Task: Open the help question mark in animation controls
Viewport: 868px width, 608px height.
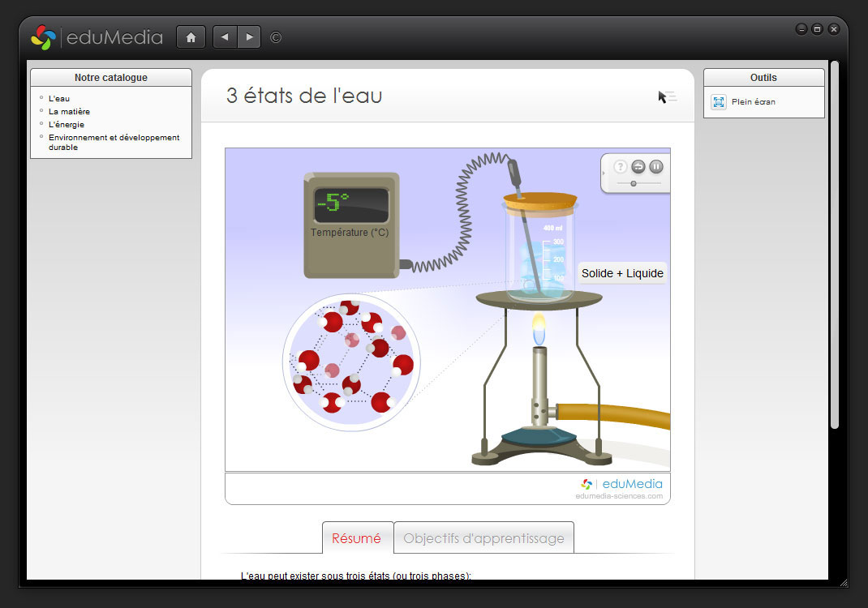Action: pos(621,166)
